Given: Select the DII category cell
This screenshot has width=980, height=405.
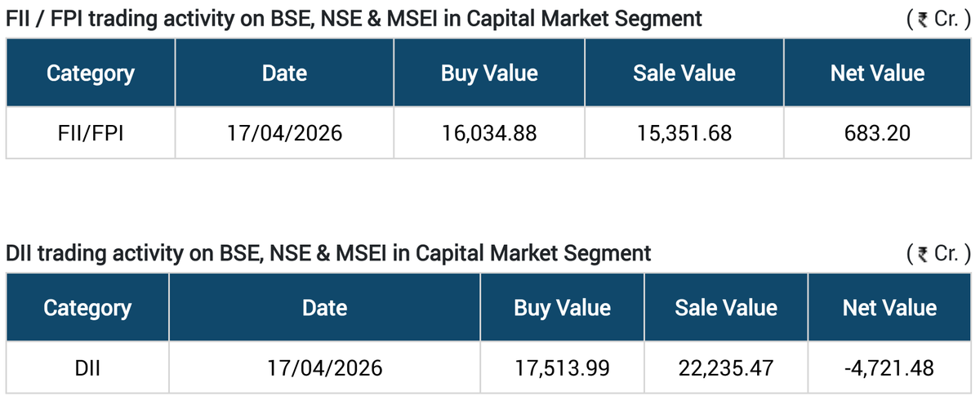Looking at the screenshot, I should pyautogui.click(x=87, y=367).
